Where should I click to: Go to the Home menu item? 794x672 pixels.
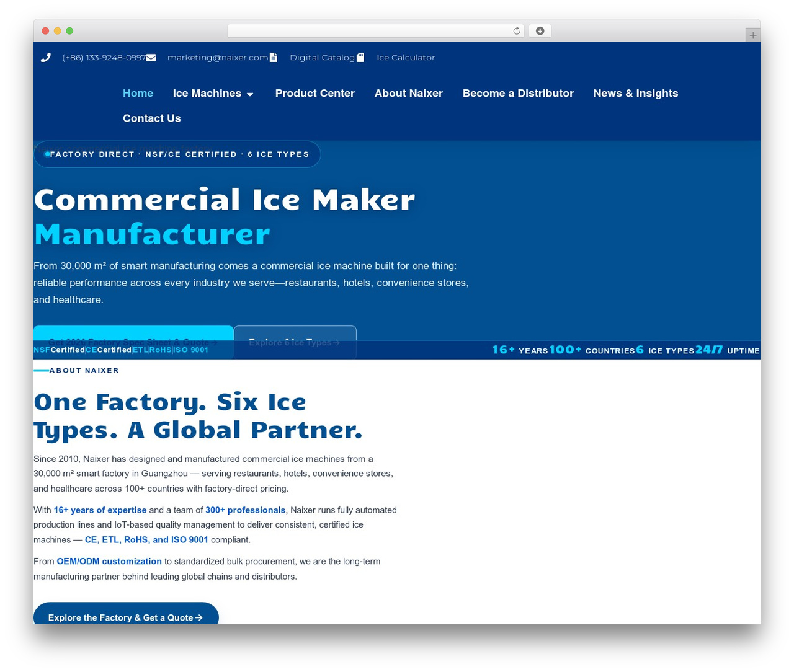[138, 93]
